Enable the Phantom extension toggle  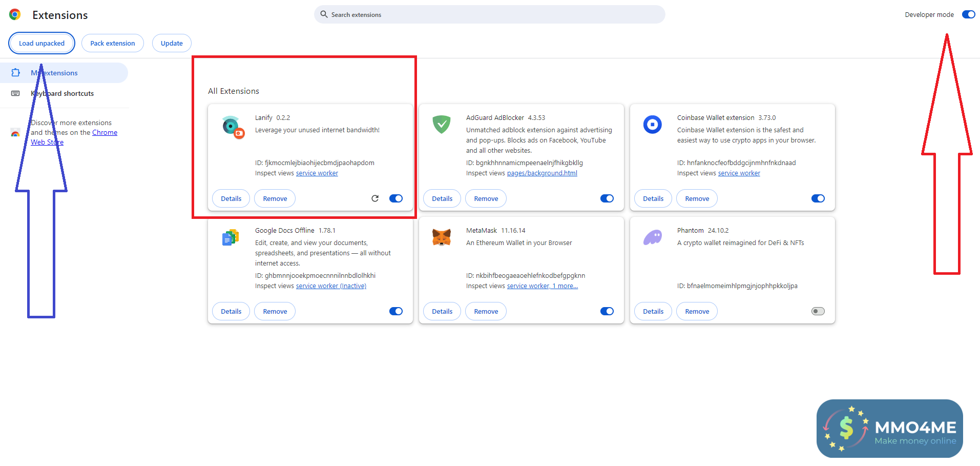tap(818, 311)
